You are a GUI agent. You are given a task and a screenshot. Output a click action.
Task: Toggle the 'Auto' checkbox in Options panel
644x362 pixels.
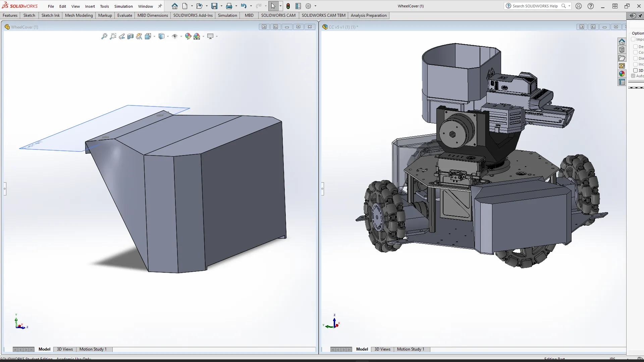[x=633, y=76]
